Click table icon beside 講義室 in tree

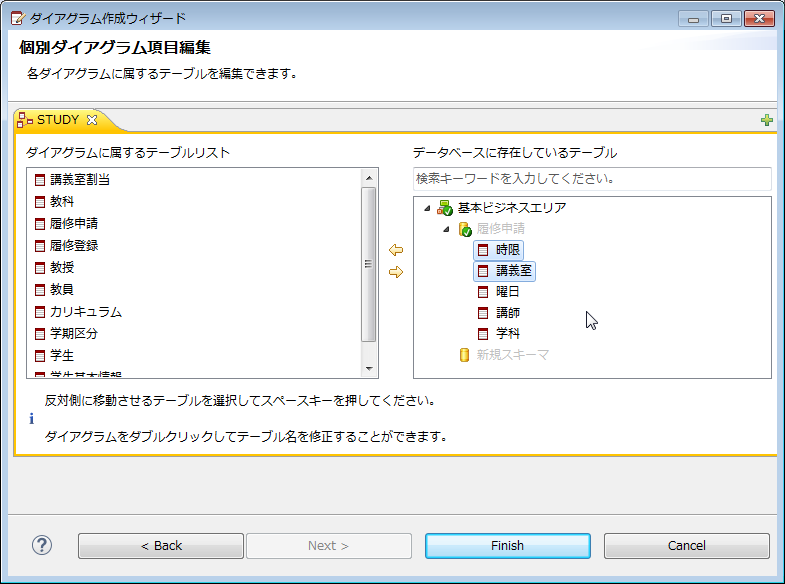click(483, 271)
